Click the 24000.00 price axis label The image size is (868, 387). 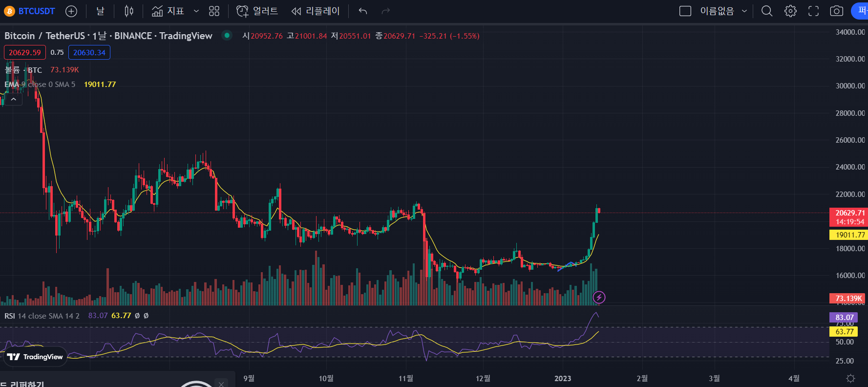(850, 167)
